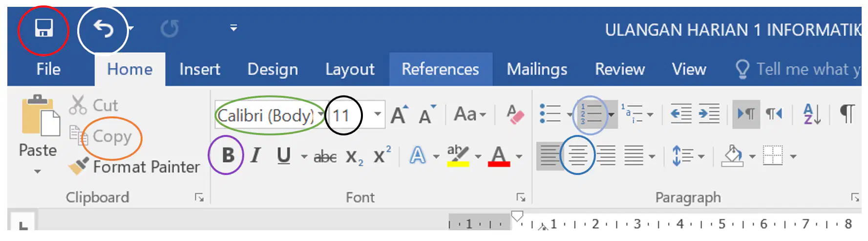Sort text with the A-Z icon
This screenshot has height=241, width=868.
point(812,114)
